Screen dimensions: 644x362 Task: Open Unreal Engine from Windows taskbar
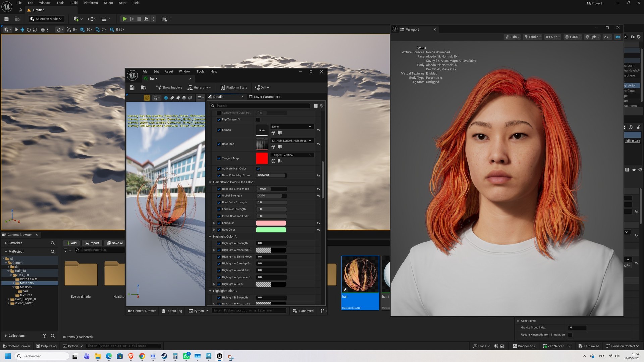click(220, 356)
